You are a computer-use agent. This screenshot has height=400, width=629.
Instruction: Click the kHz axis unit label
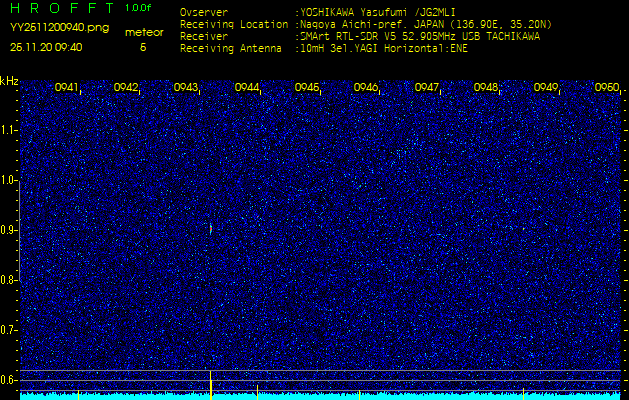click(x=9, y=81)
